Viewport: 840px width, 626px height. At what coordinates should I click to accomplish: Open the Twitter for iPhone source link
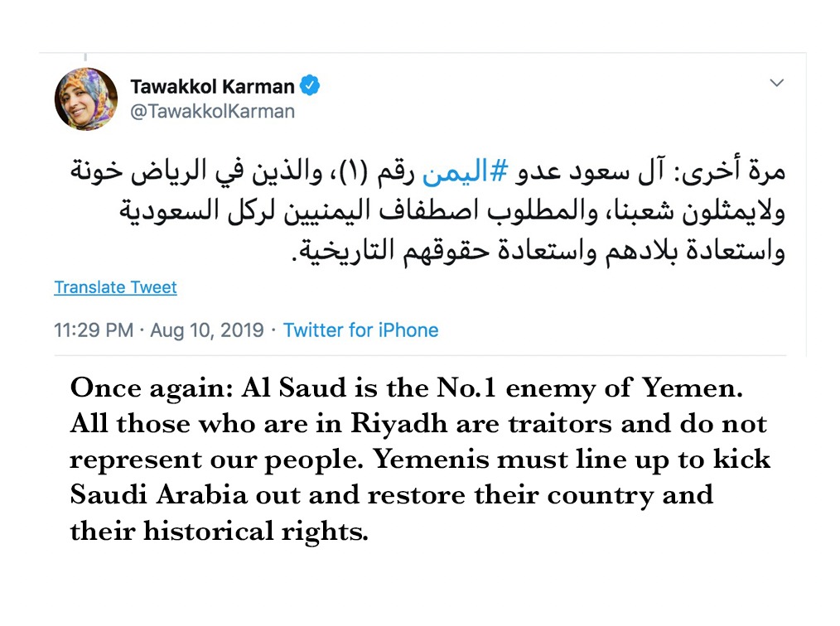(360, 330)
